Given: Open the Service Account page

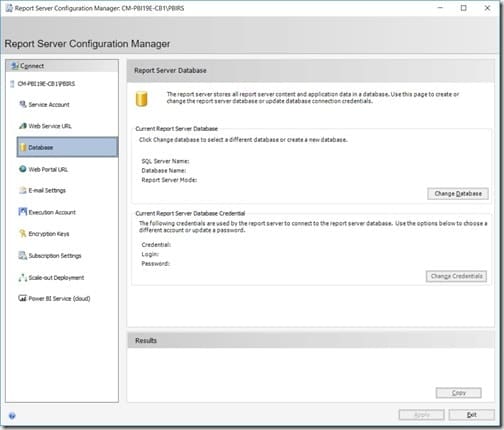Looking at the screenshot, I should coord(49,105).
